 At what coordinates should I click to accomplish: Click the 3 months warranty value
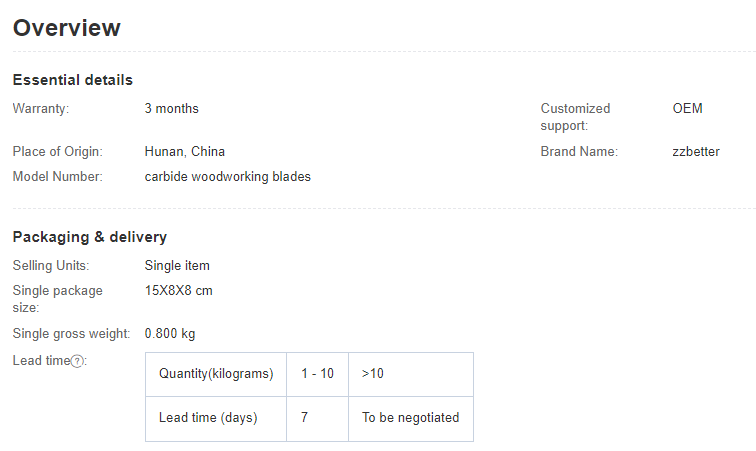(x=171, y=108)
